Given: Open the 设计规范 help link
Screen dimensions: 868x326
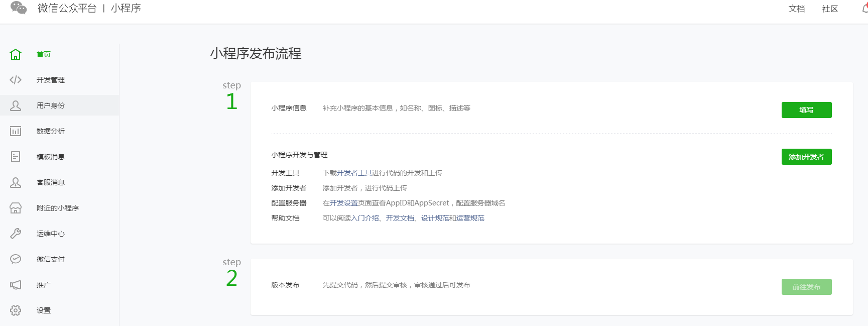Looking at the screenshot, I should coord(435,218).
